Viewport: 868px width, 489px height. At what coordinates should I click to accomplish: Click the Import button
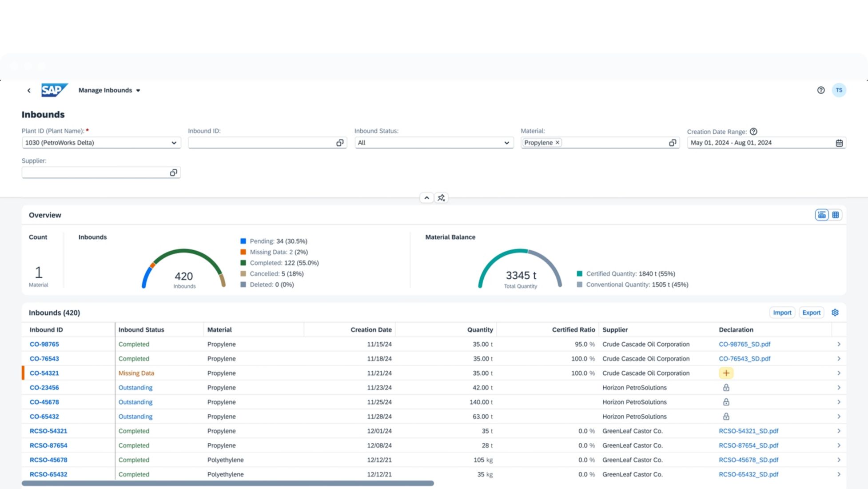click(782, 313)
